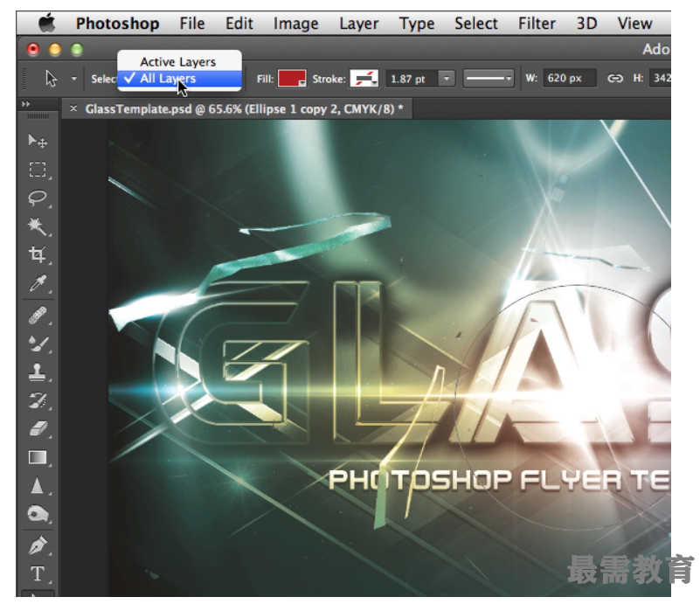The width and height of the screenshot is (700, 604).
Task: Select the Eraser tool
Action: [x=38, y=428]
